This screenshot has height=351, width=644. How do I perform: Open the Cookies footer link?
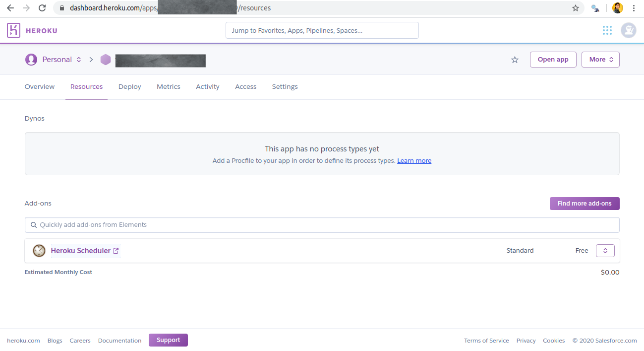[x=554, y=341]
